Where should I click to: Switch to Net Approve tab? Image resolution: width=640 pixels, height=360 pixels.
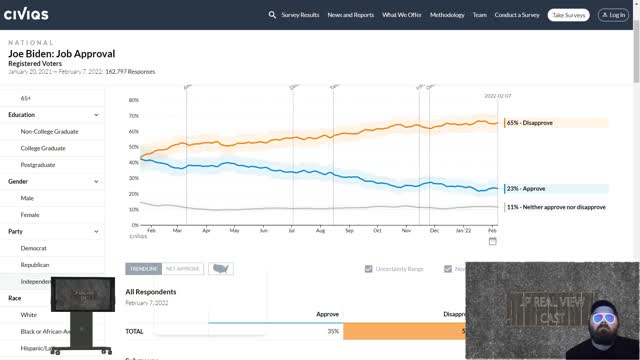182,269
